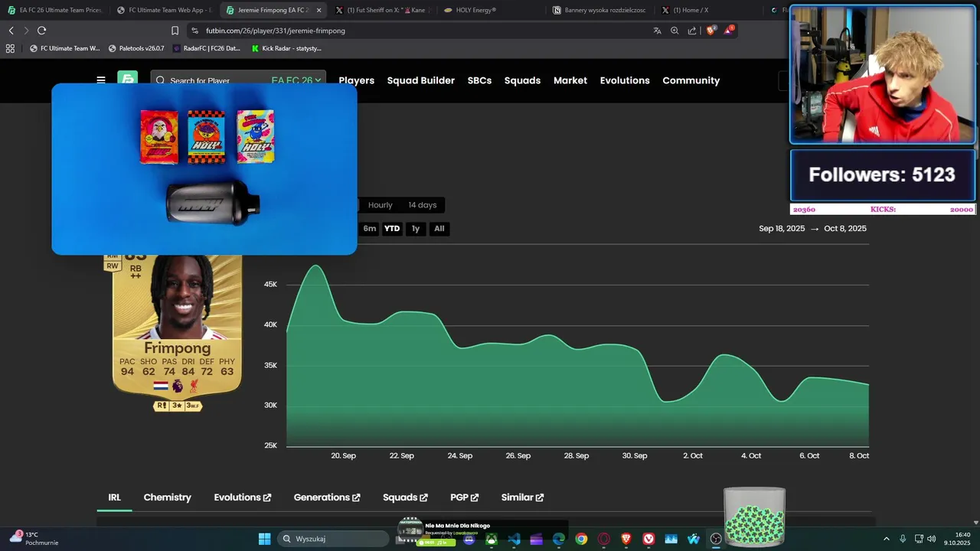Image resolution: width=980 pixels, height=551 pixels.
Task: Click the Oct 8, 2025 end date
Action: (845, 229)
